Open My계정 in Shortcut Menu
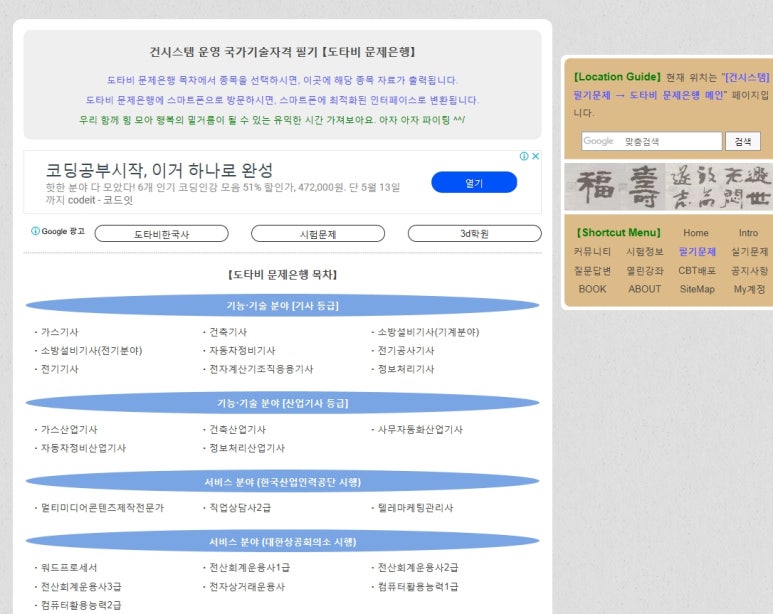This screenshot has height=614, width=773. pyautogui.click(x=749, y=289)
